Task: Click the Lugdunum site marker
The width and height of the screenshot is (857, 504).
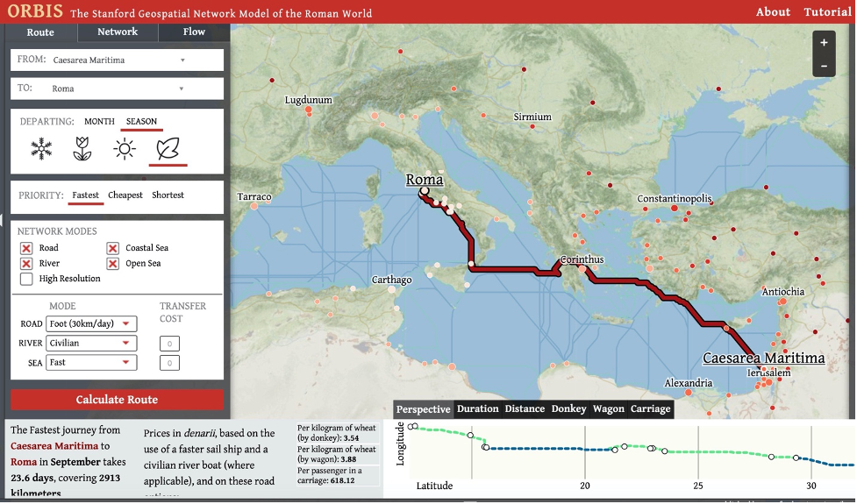Action: [308, 110]
